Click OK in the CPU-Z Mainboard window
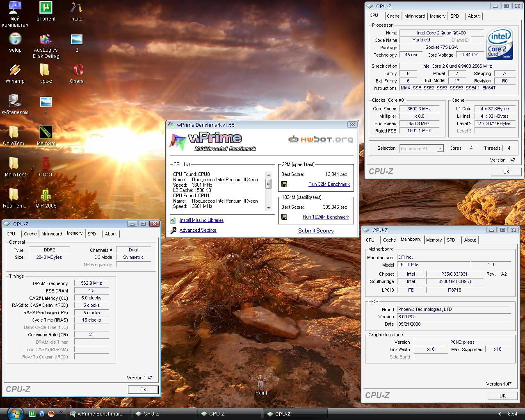Viewport: 525px width, 420px height. (x=502, y=395)
